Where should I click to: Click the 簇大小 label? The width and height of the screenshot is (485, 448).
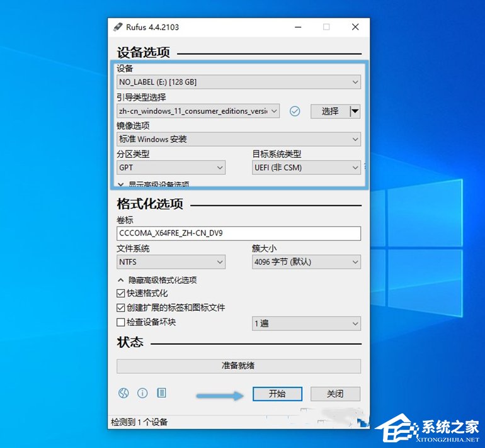point(264,248)
